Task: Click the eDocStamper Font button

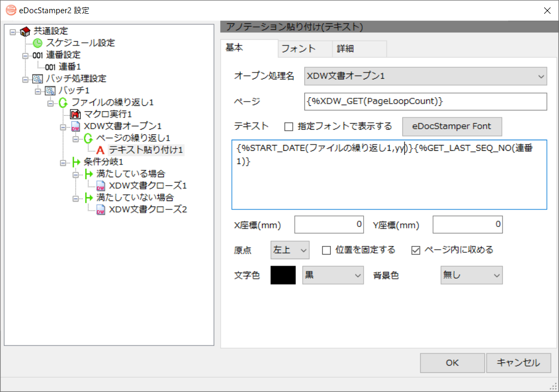Action: point(452,126)
